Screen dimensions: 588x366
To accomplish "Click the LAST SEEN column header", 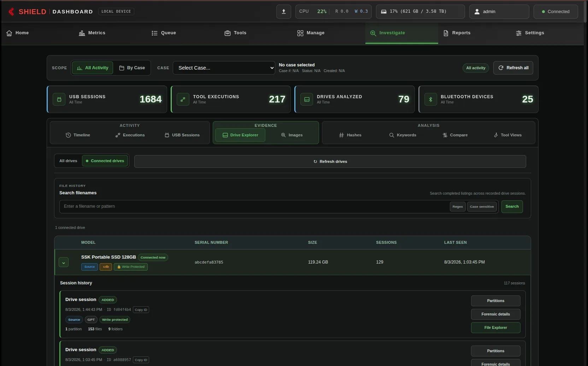I will pos(455,242).
